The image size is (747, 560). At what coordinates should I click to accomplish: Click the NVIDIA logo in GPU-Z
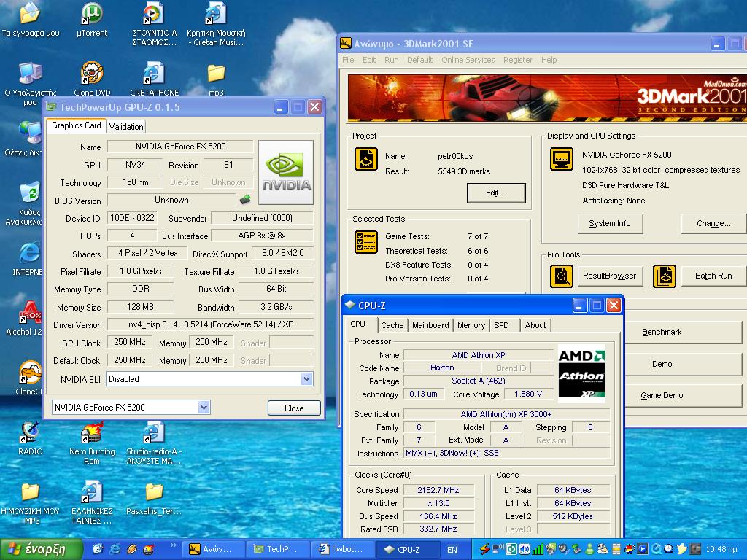click(286, 172)
